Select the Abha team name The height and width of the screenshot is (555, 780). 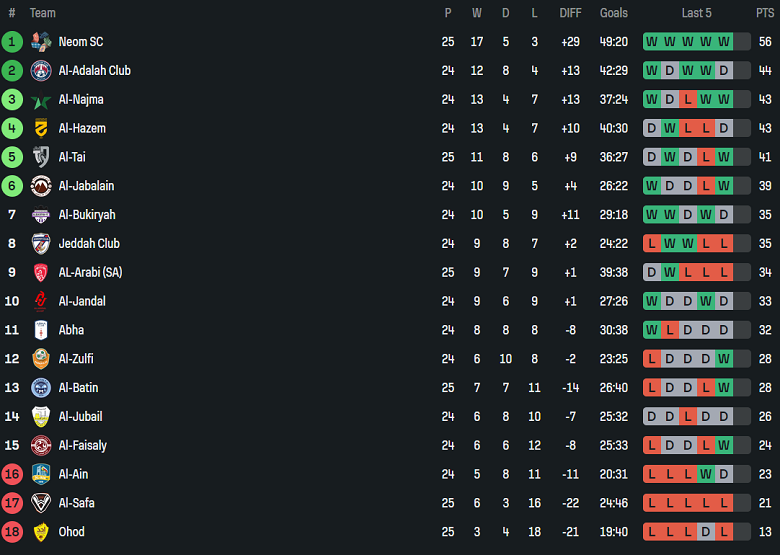[x=71, y=330]
